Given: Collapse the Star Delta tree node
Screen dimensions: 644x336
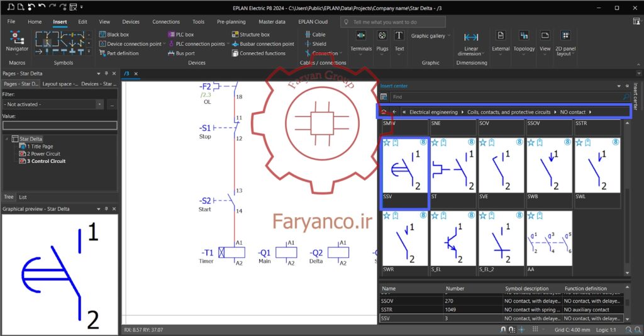Looking at the screenshot, I should pyautogui.click(x=7, y=139).
